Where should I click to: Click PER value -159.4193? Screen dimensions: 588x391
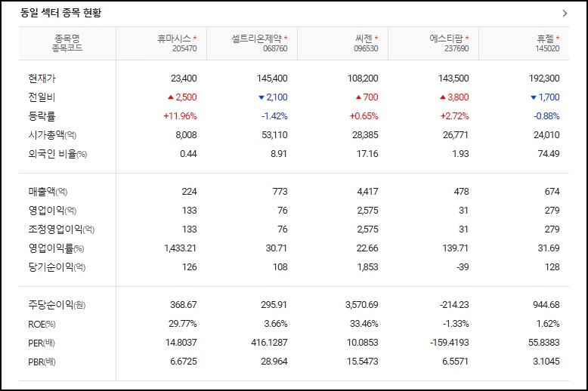pyautogui.click(x=450, y=343)
